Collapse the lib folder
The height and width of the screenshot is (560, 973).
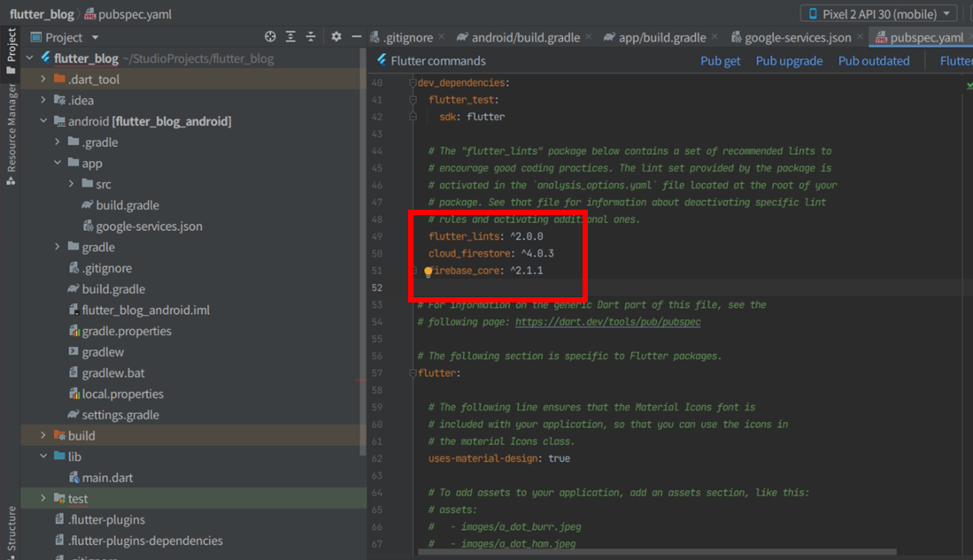tap(43, 456)
